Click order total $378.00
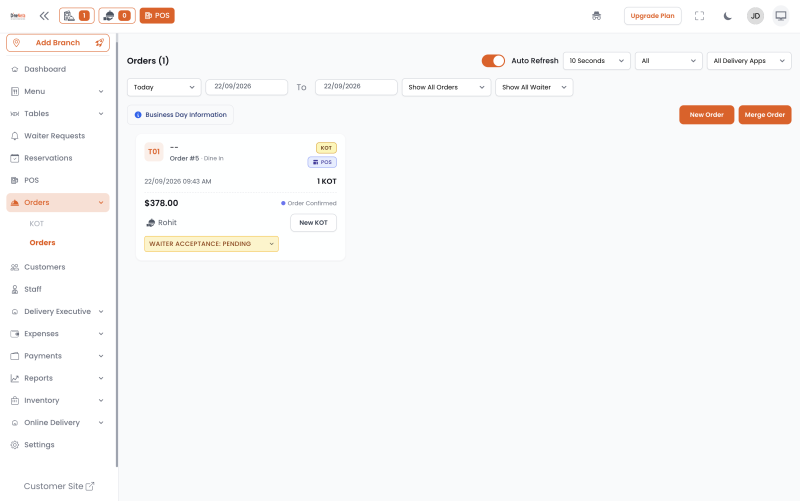800x501 pixels. point(161,203)
